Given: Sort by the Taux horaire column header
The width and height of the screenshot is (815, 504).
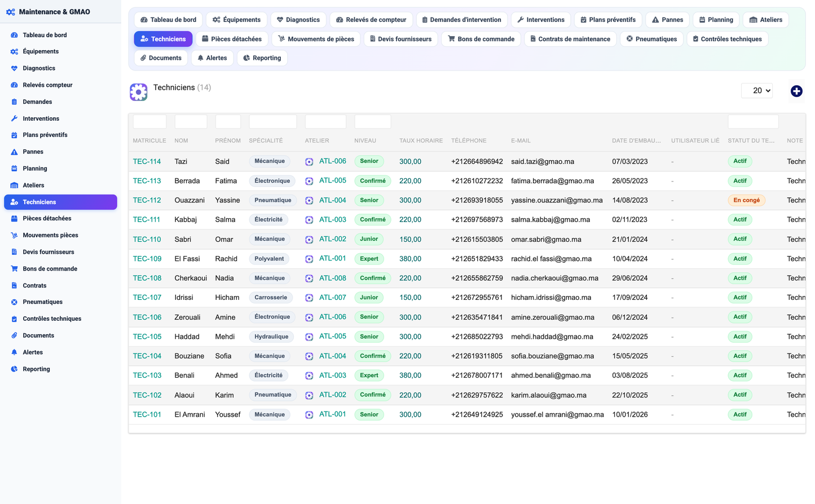Looking at the screenshot, I should (421, 141).
